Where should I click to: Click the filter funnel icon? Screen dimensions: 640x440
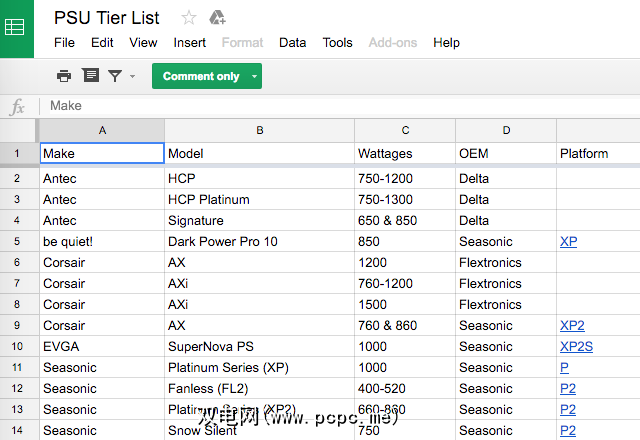115,76
